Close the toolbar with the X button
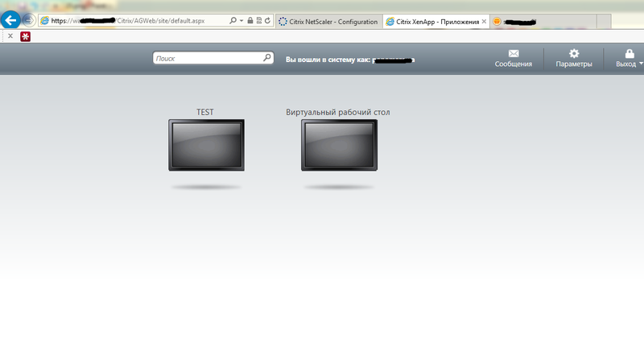This screenshot has height=363, width=644. pyautogui.click(x=10, y=36)
